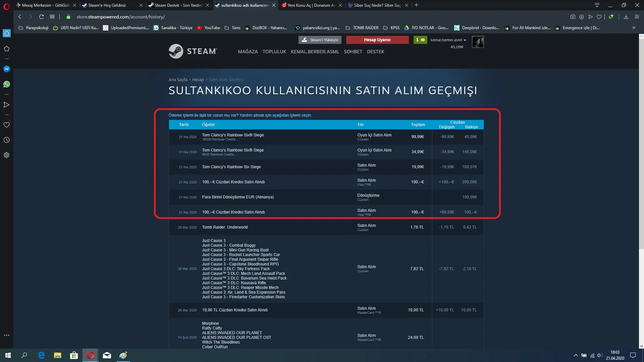
Task: Send page via the My Flow arrow icon
Action: pyautogui.click(x=590, y=16)
